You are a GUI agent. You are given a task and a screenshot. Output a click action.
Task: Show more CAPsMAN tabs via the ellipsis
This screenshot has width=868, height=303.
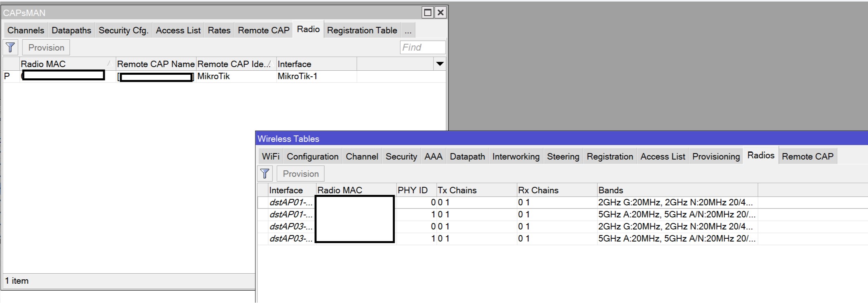tap(408, 31)
